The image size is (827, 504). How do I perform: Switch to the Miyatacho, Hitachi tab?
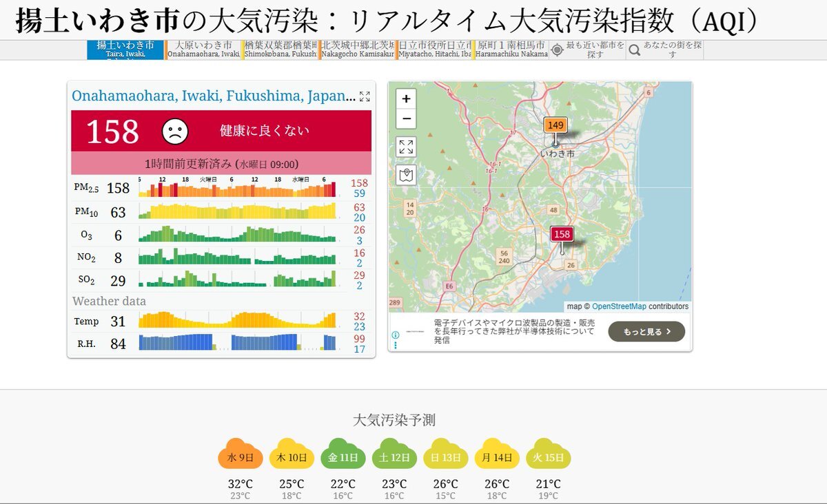tap(434, 50)
